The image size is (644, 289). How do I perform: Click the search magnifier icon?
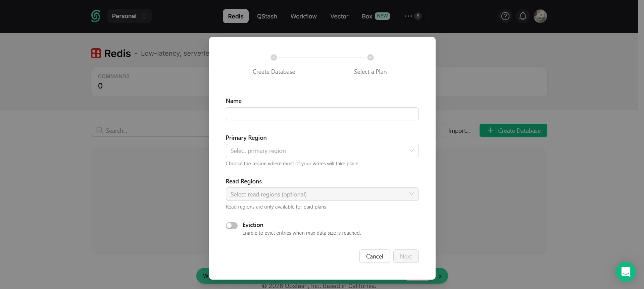[100, 130]
